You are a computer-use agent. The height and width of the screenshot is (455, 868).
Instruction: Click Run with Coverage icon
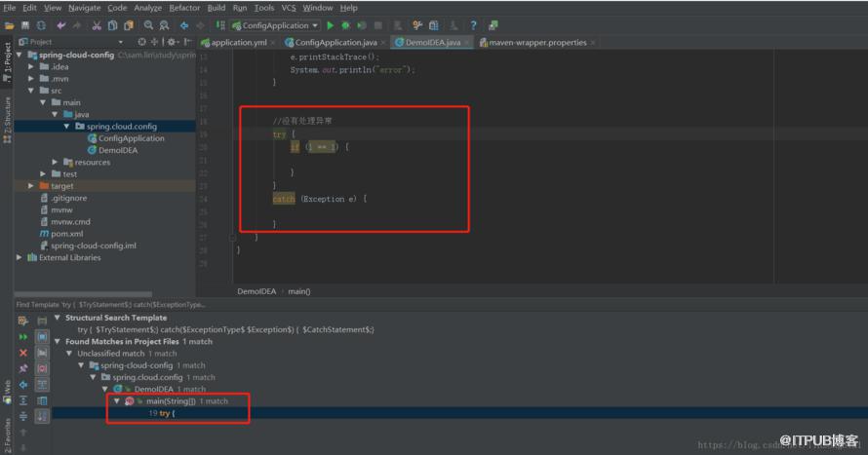pos(362,25)
